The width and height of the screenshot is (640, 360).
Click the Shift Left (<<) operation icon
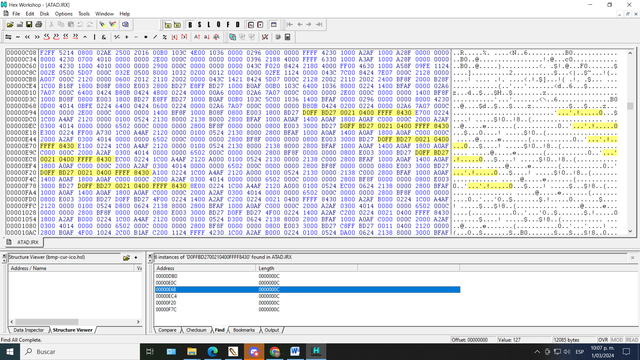click(x=27, y=37)
